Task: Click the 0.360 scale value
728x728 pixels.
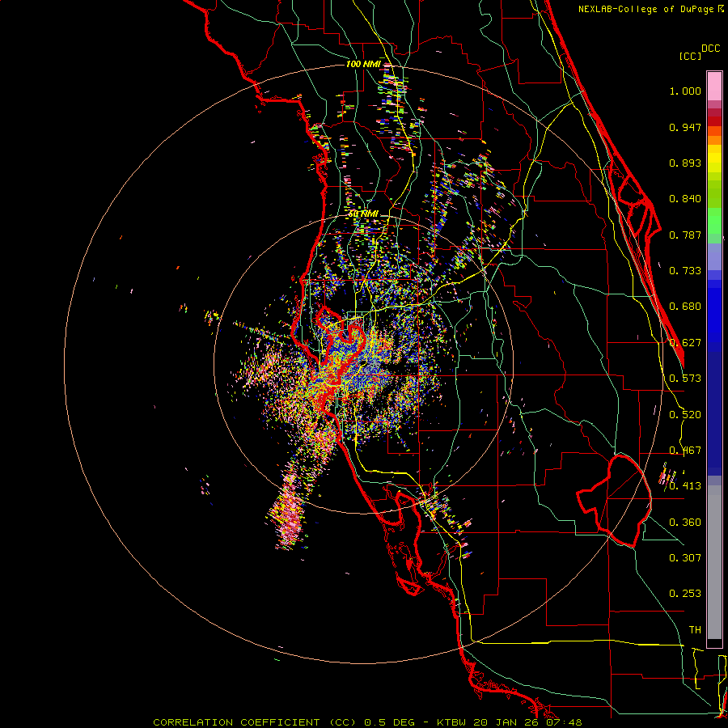Action: (x=685, y=523)
